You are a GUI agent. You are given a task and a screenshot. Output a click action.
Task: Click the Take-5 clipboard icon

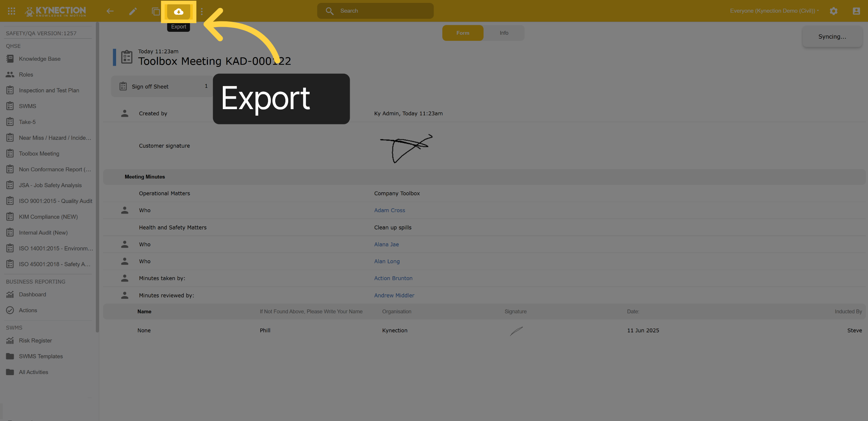[10, 122]
